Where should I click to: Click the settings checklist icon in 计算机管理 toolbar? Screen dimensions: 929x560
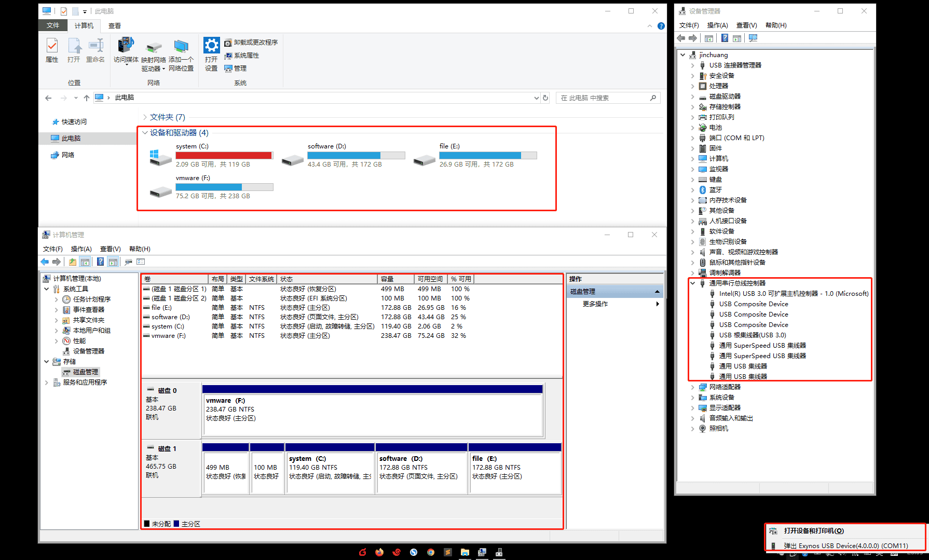point(141,262)
